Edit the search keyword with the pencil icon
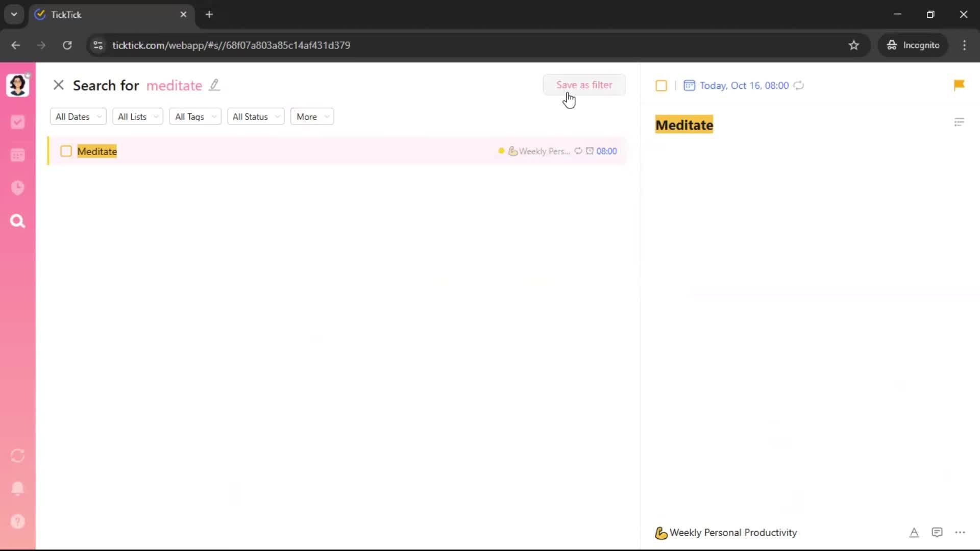Viewport: 980px width, 551px height. click(214, 85)
